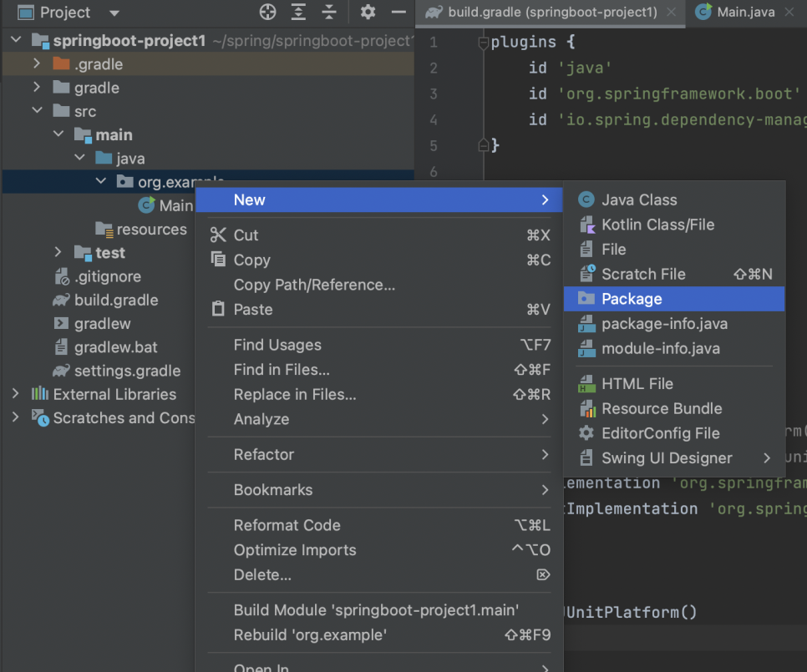Click the 'org.springframework.boot' string in editor

(x=679, y=94)
